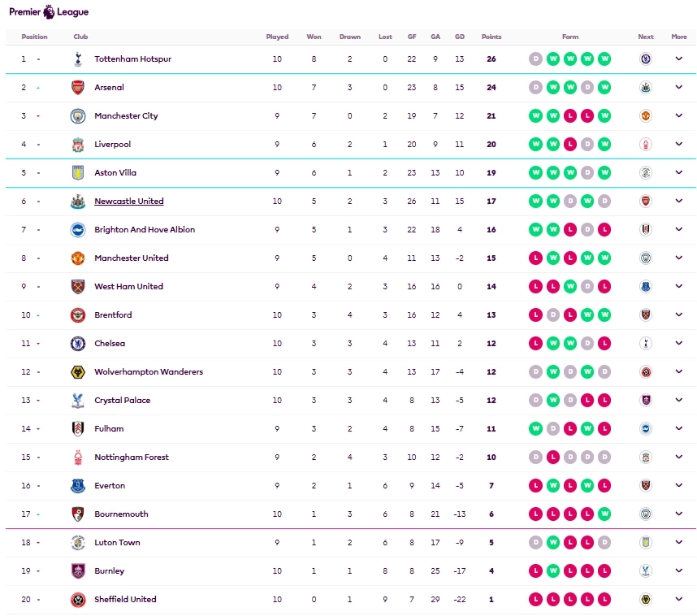Click the Form column header
697x616 pixels.
(x=570, y=37)
